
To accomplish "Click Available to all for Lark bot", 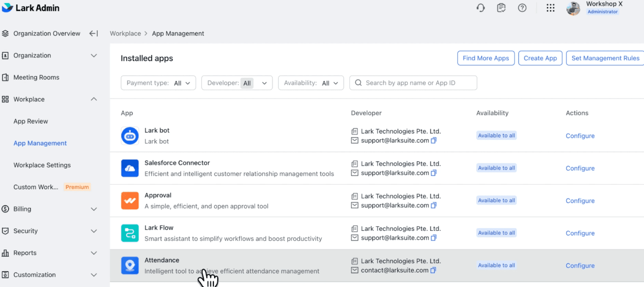I will 496,136.
